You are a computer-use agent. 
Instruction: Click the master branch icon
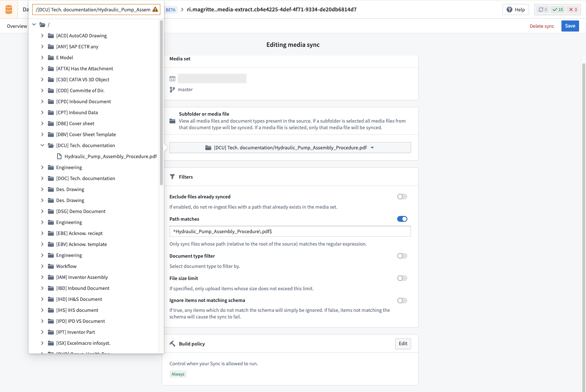tap(172, 90)
